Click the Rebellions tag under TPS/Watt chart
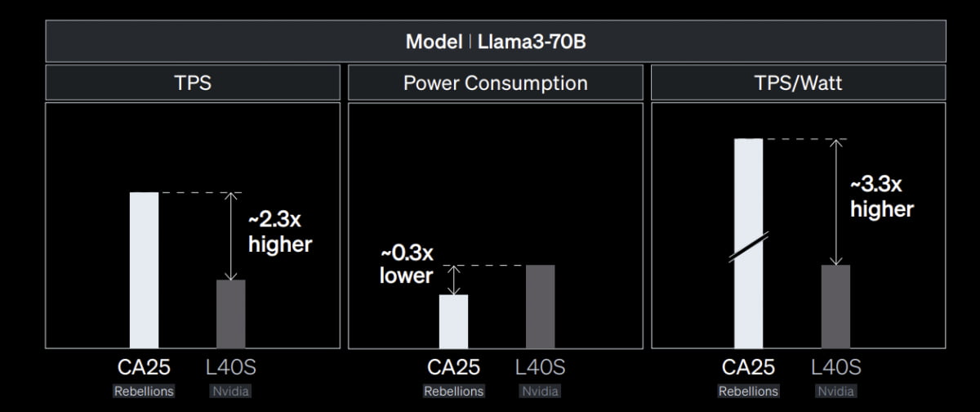Viewport: 980px width, 412px height. click(x=748, y=391)
